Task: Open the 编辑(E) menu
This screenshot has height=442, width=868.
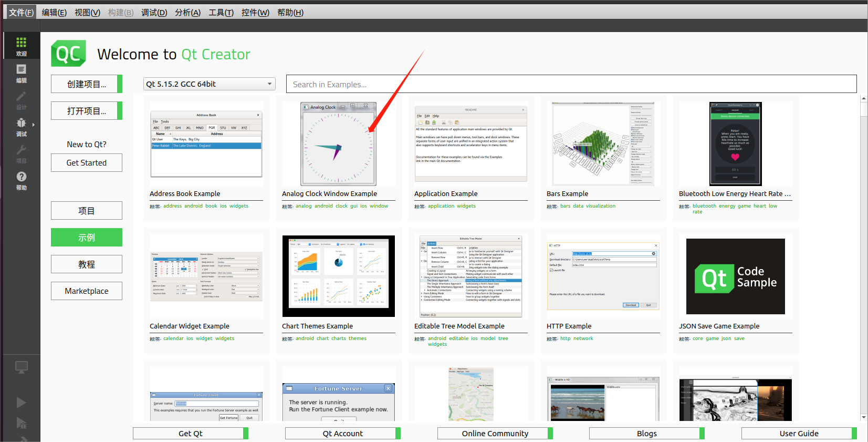Action: pos(54,12)
